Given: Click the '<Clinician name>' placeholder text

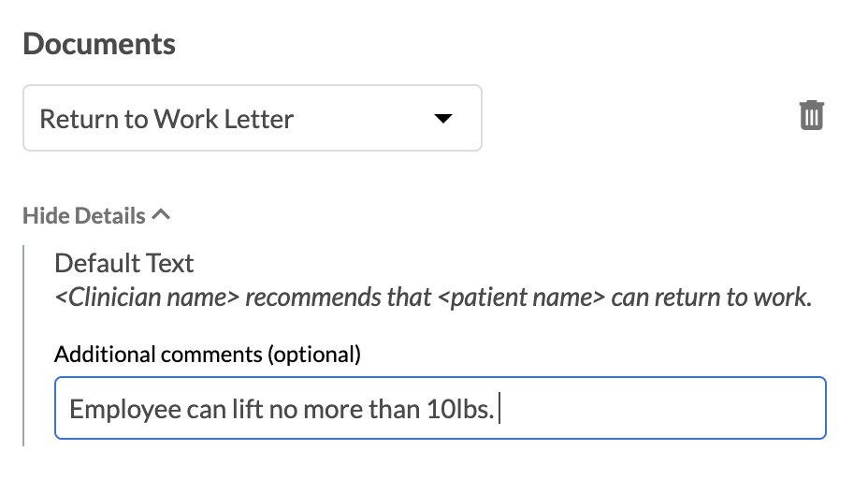Looking at the screenshot, I should [x=145, y=298].
